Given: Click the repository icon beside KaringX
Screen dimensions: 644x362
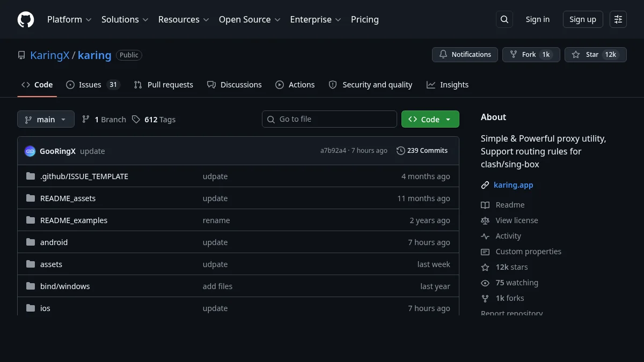Looking at the screenshot, I should 21,55.
